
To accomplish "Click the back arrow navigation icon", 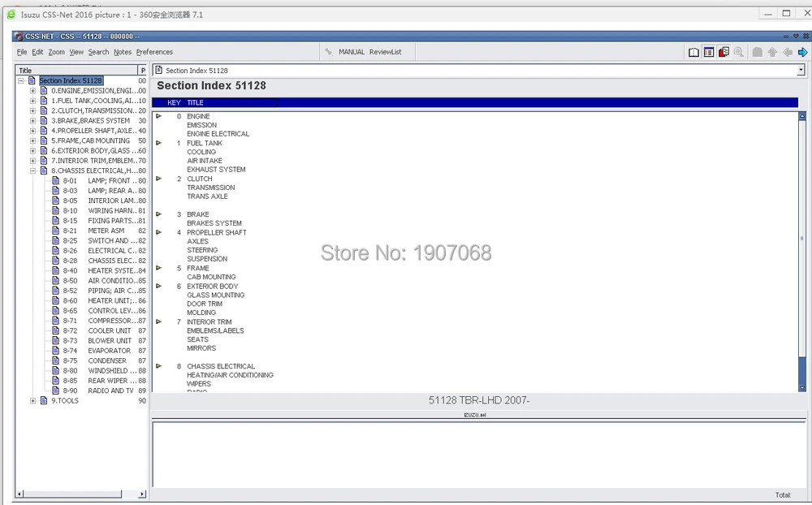I will tap(787, 52).
